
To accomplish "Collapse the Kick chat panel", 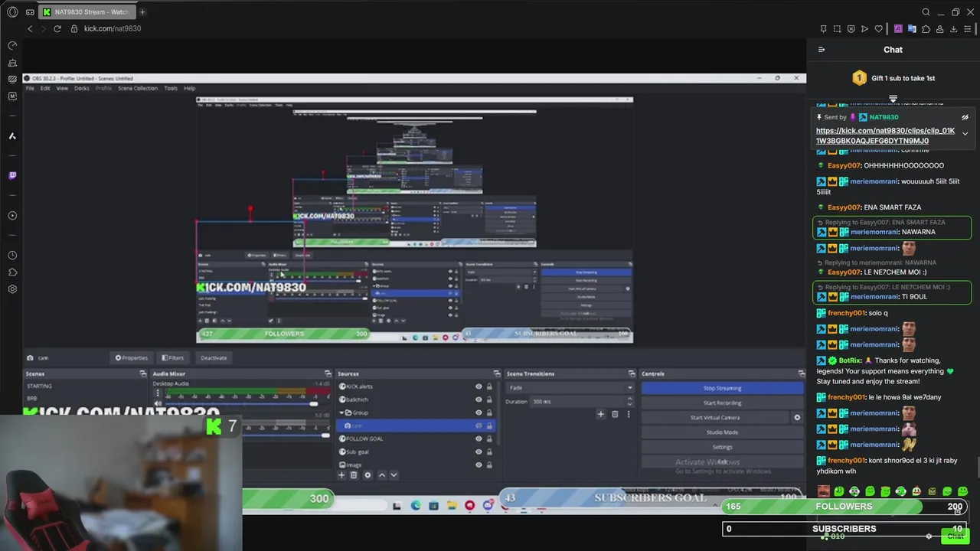I will click(822, 50).
